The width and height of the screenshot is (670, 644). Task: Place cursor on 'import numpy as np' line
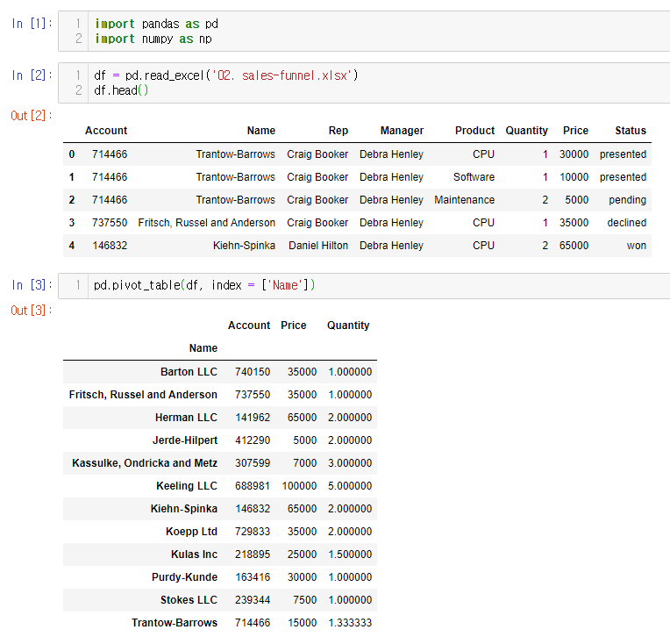pyautogui.click(x=153, y=39)
